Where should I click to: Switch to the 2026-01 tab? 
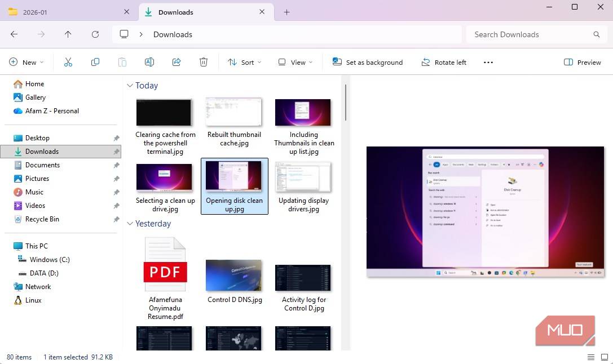tap(62, 12)
